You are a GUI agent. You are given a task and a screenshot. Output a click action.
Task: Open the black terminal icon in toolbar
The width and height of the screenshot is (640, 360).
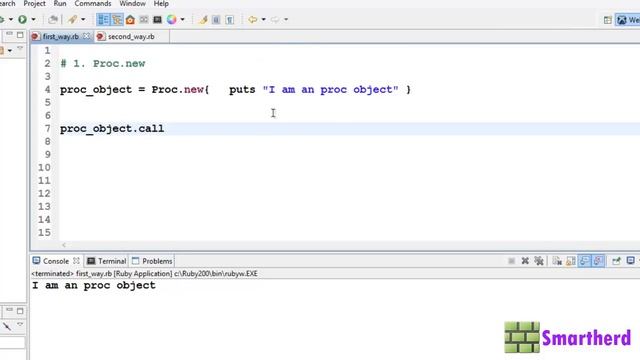click(157, 19)
